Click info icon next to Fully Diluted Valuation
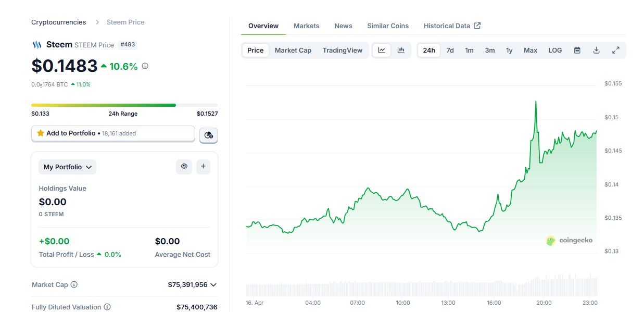The width and height of the screenshot is (644, 312). click(107, 307)
